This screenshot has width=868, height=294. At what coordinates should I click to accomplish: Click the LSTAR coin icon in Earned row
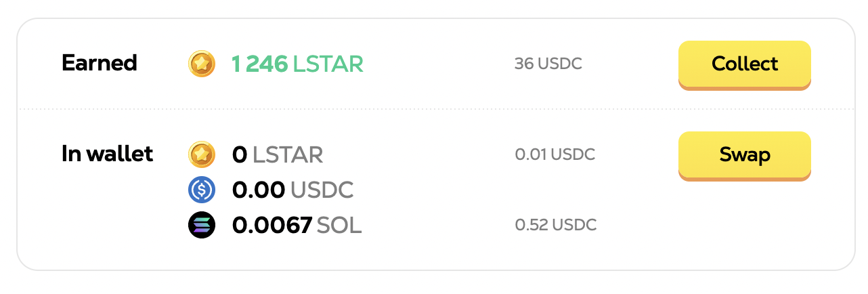click(201, 64)
